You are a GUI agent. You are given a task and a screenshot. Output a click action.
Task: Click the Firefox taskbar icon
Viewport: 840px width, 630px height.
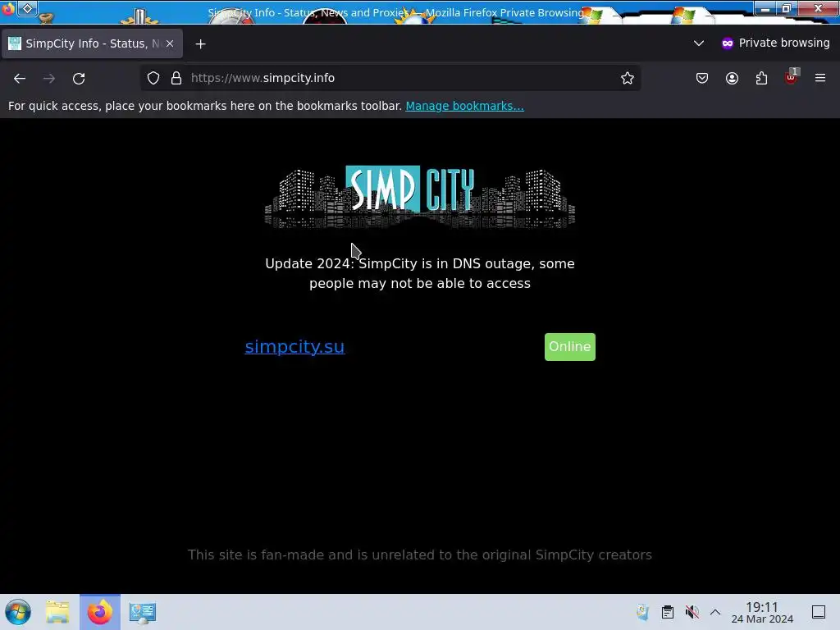click(x=100, y=612)
